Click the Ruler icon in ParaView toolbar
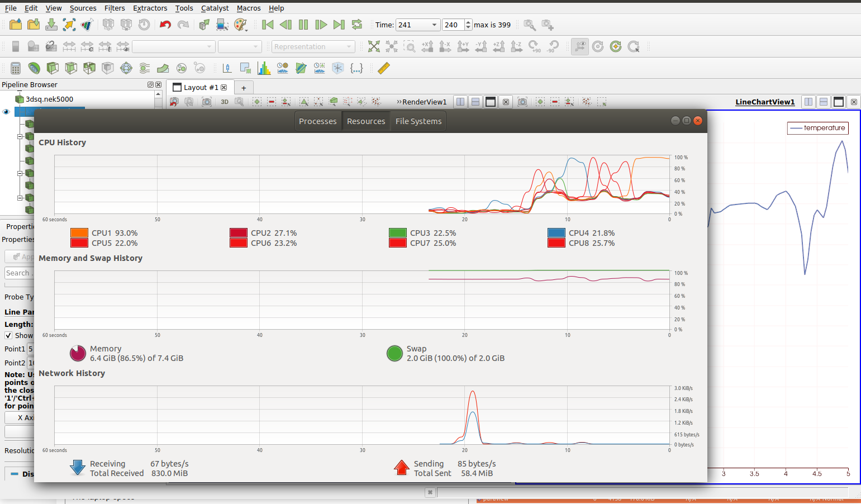Screen dimensions: 861x504 coord(383,68)
